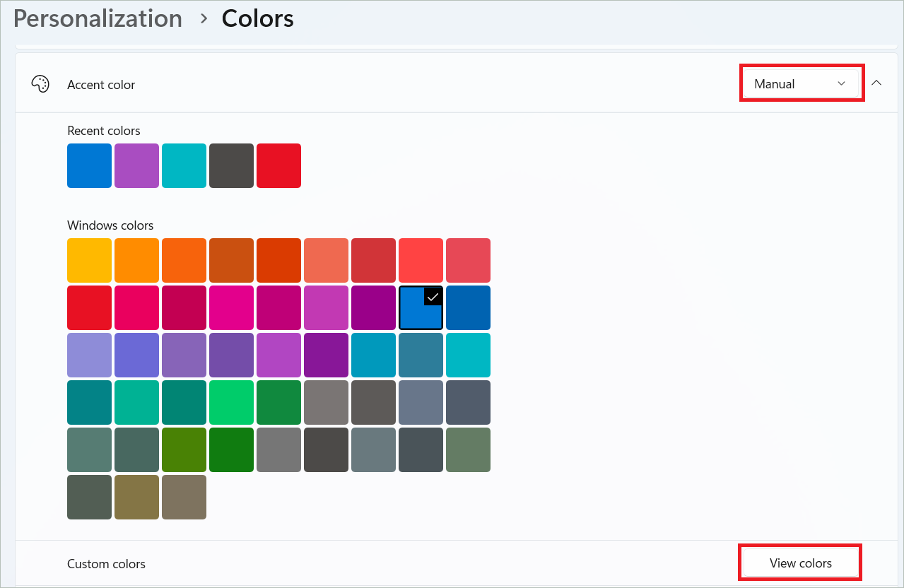The image size is (904, 588).
Task: Select the currently checked blue accent color
Action: click(420, 307)
